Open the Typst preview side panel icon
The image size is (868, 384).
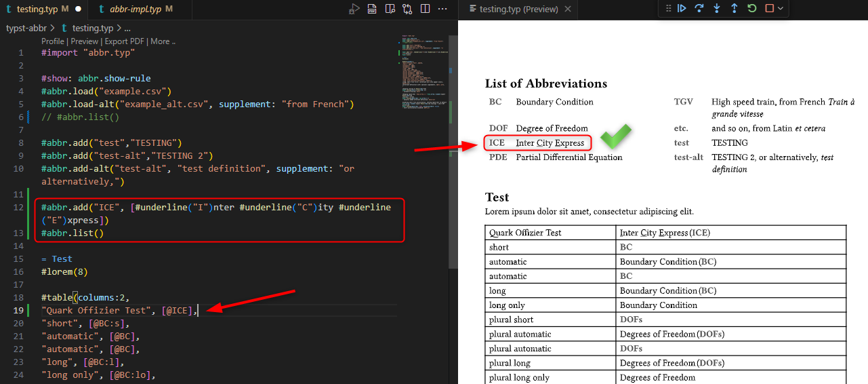[390, 9]
